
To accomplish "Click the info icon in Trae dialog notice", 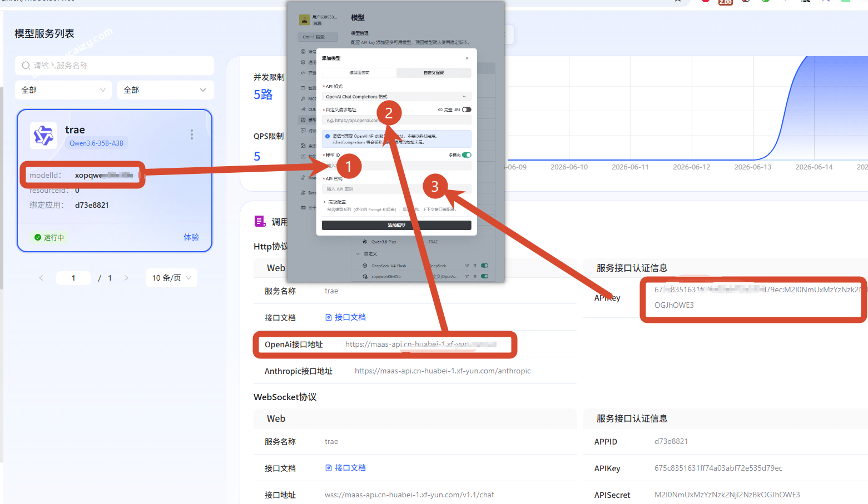I will (x=328, y=136).
